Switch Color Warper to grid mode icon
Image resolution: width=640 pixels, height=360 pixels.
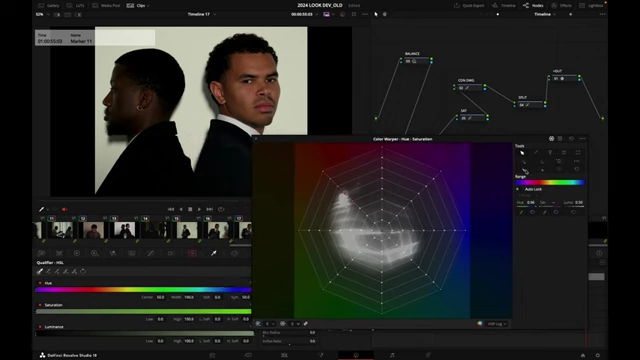point(560,139)
